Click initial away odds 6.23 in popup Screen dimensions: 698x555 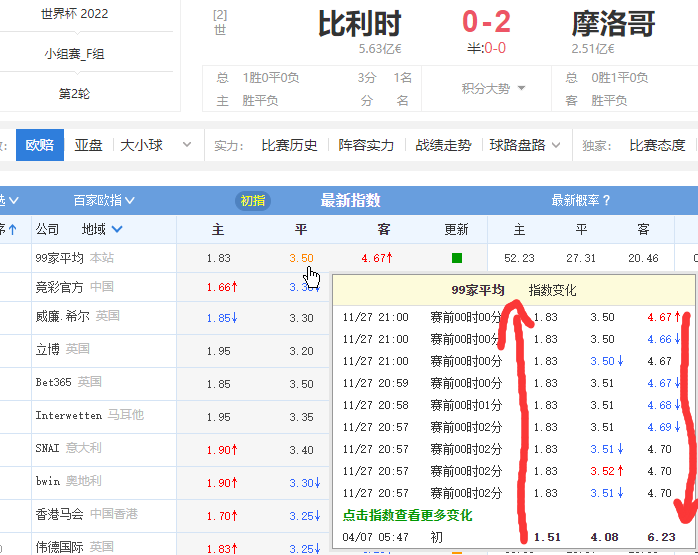pyautogui.click(x=661, y=537)
